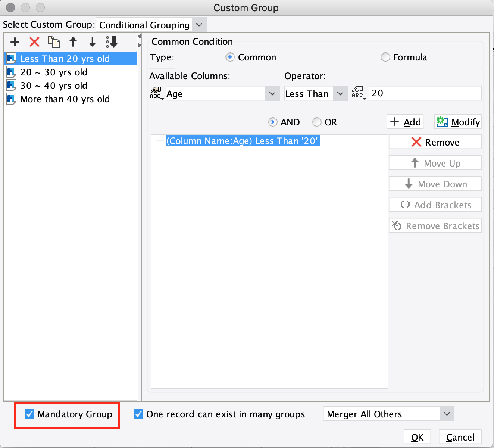The height and width of the screenshot is (448, 494).
Task: Uncheck Mandatory Group checkbox
Action: point(29,414)
